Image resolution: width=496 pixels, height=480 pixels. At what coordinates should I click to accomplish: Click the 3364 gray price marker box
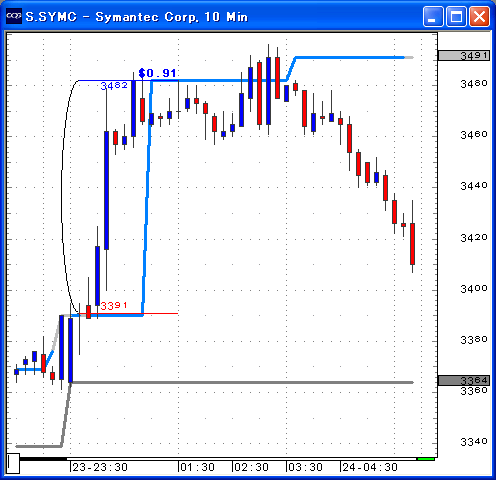(464, 380)
